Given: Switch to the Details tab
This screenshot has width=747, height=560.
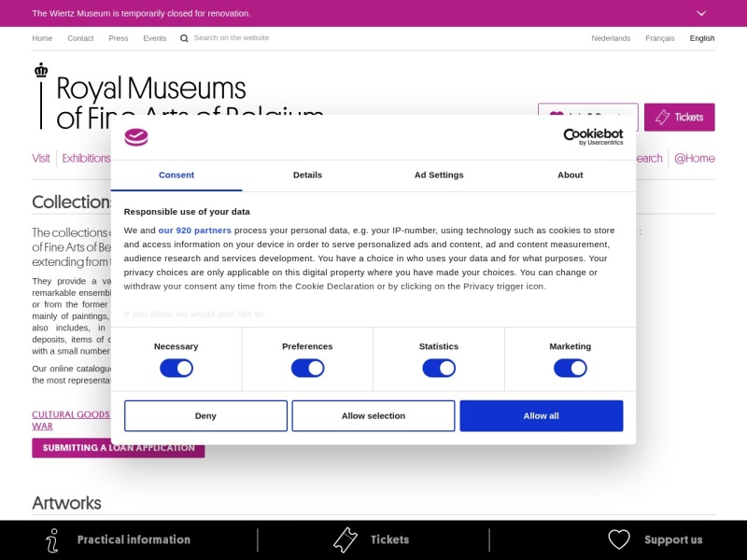Looking at the screenshot, I should (308, 175).
